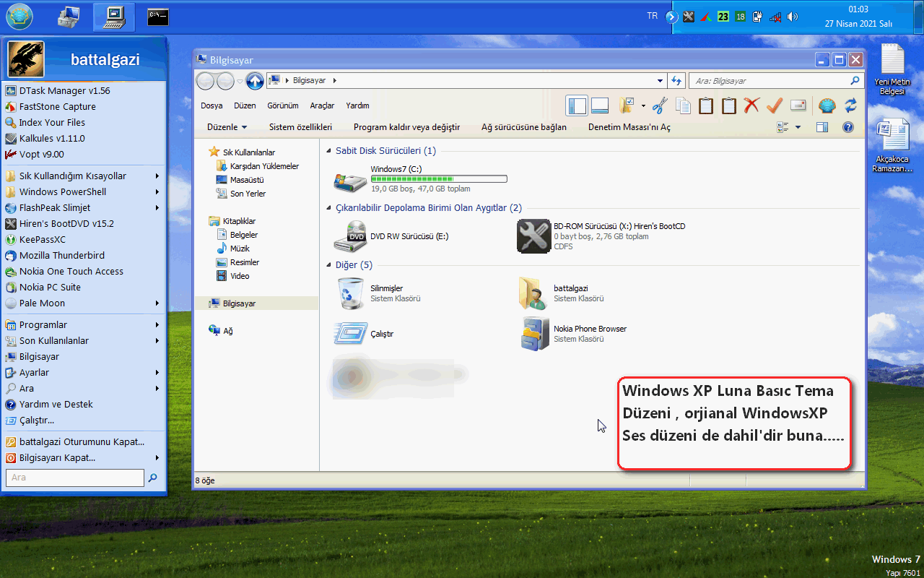Collapse the Sabit Disk Sürücüleri group
This screenshot has width=924, height=578.
point(329,151)
